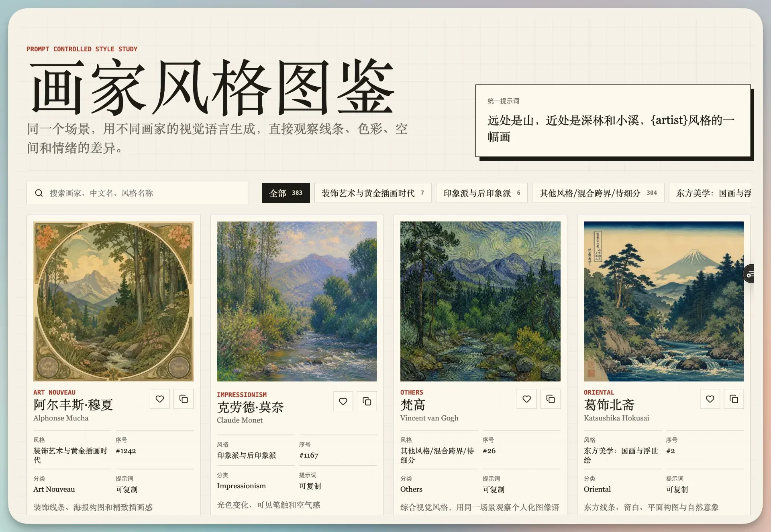Favorite the 克劳德·莫奈 card with heart icon
This screenshot has height=532, width=771.
[343, 401]
